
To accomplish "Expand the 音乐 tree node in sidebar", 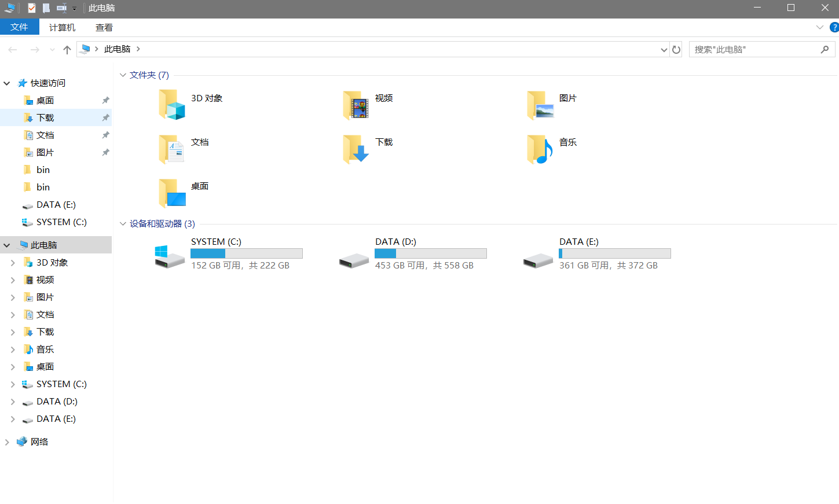I will (x=13, y=350).
